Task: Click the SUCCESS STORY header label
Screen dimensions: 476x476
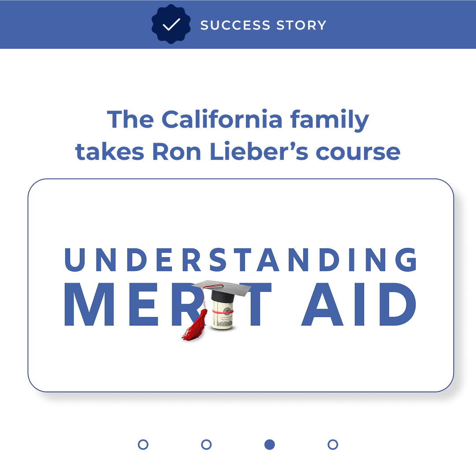Action: pyautogui.click(x=263, y=25)
